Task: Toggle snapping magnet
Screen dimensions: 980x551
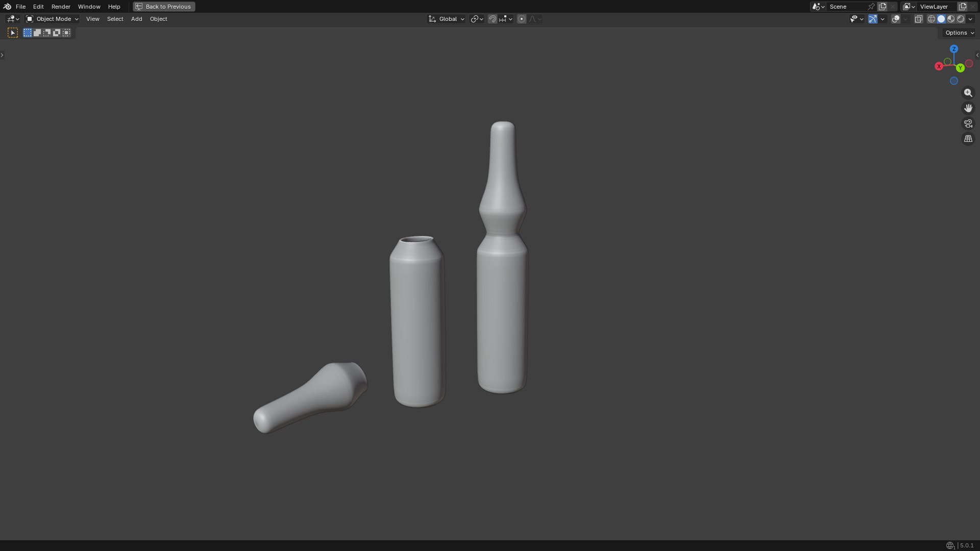Action: (493, 19)
